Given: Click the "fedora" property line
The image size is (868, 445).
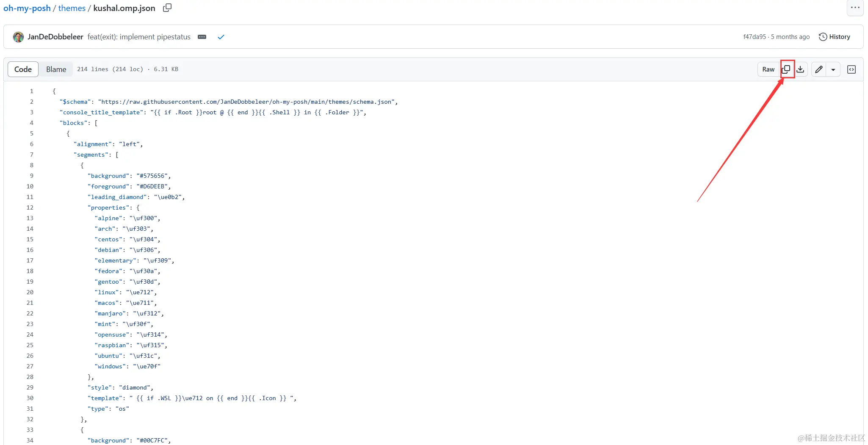Looking at the screenshot, I should pos(127,271).
